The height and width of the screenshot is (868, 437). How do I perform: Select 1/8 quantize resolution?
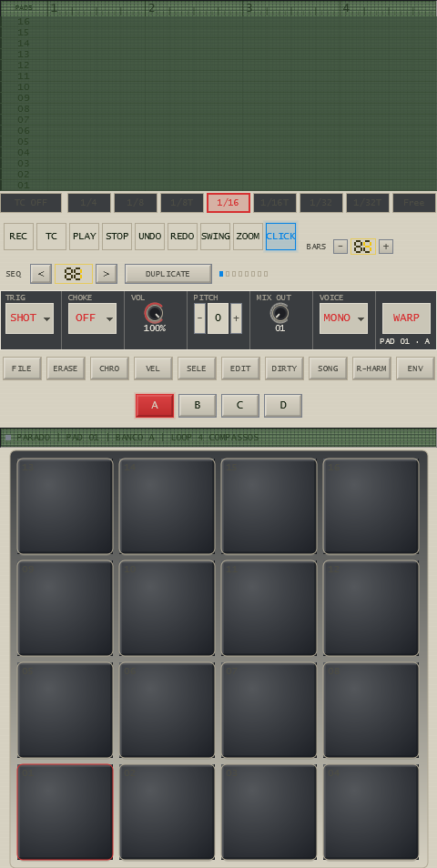tap(135, 203)
